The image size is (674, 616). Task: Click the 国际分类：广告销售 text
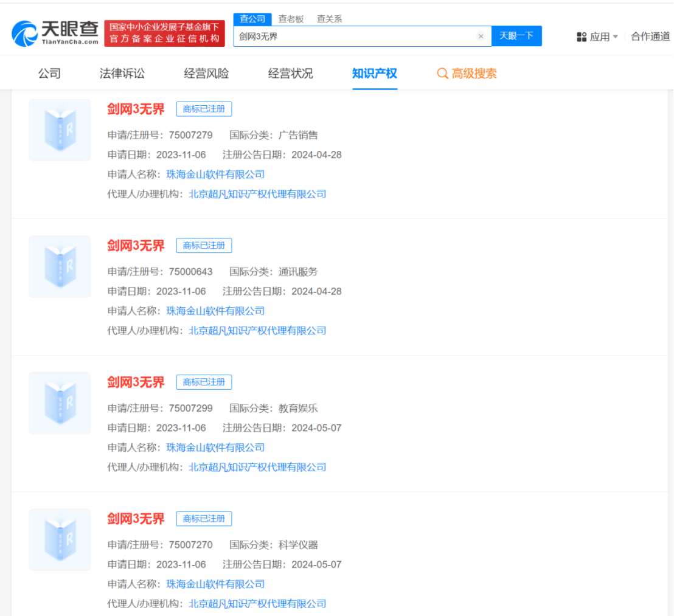(x=274, y=136)
